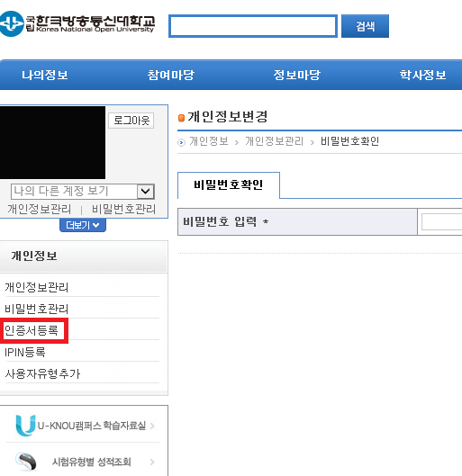462x476 pixels.
Task: Select 인증서등록 in the sidebar menu
Action: point(32,330)
